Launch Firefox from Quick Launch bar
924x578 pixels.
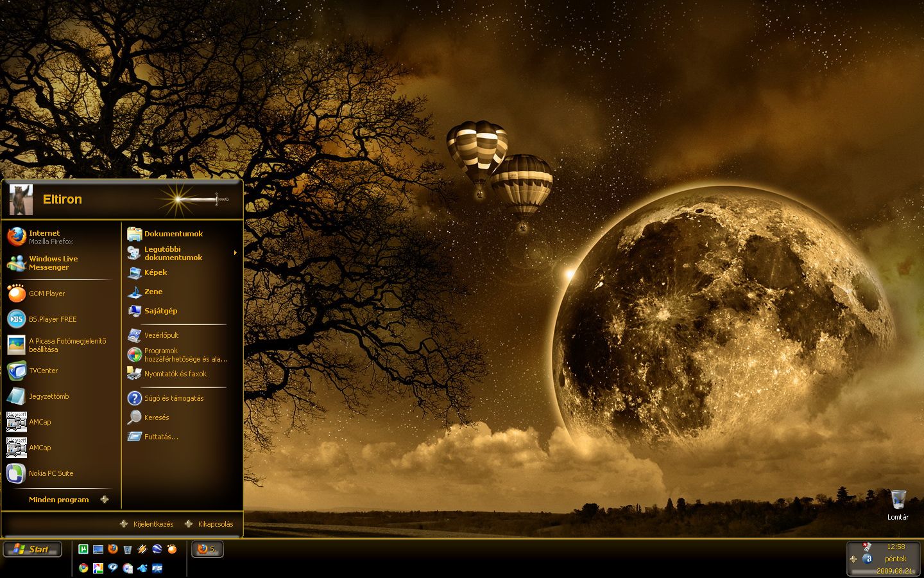point(113,549)
